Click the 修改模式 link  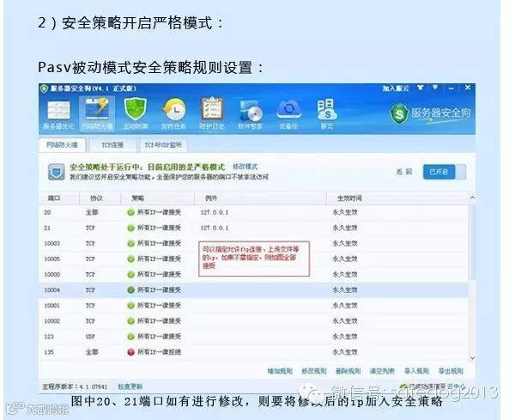245,167
